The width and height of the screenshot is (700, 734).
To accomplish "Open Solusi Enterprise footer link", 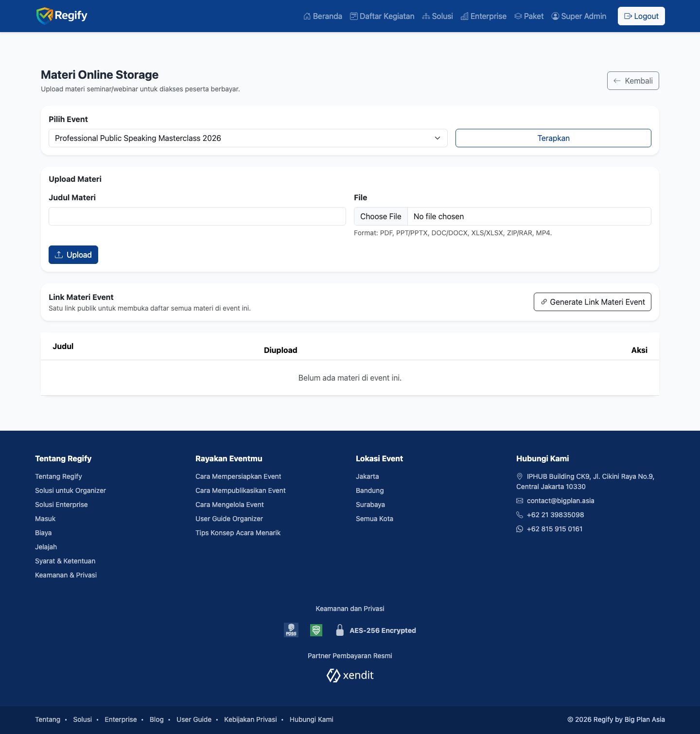I will point(61,505).
